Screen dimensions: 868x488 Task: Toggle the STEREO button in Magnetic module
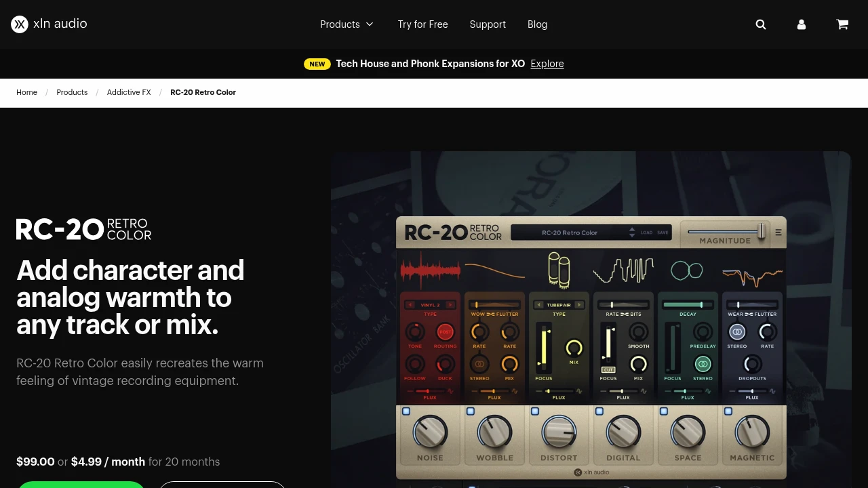[x=737, y=331]
